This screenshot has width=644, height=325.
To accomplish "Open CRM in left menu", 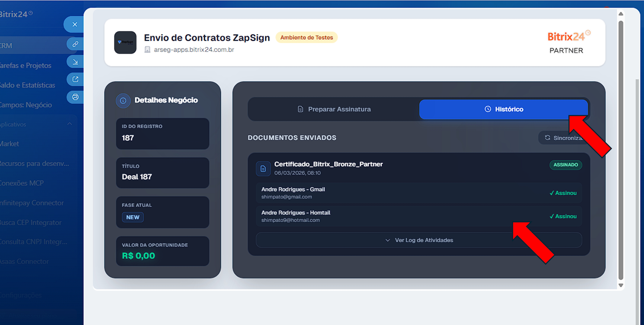I will (x=6, y=46).
